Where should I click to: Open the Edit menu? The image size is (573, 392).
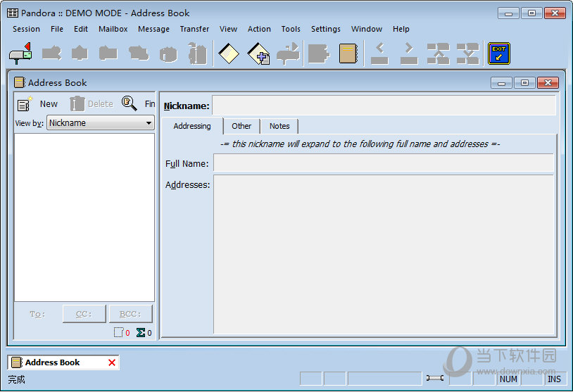[x=81, y=29]
